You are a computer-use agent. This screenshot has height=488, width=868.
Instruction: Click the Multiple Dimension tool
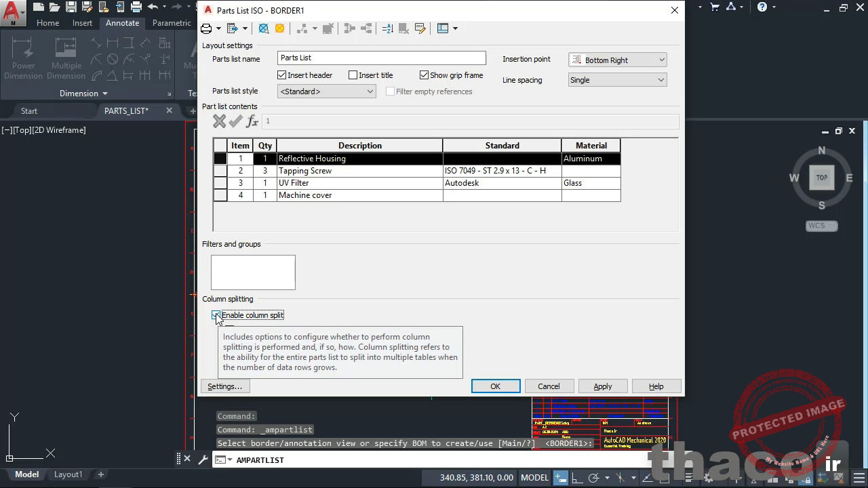66,58
